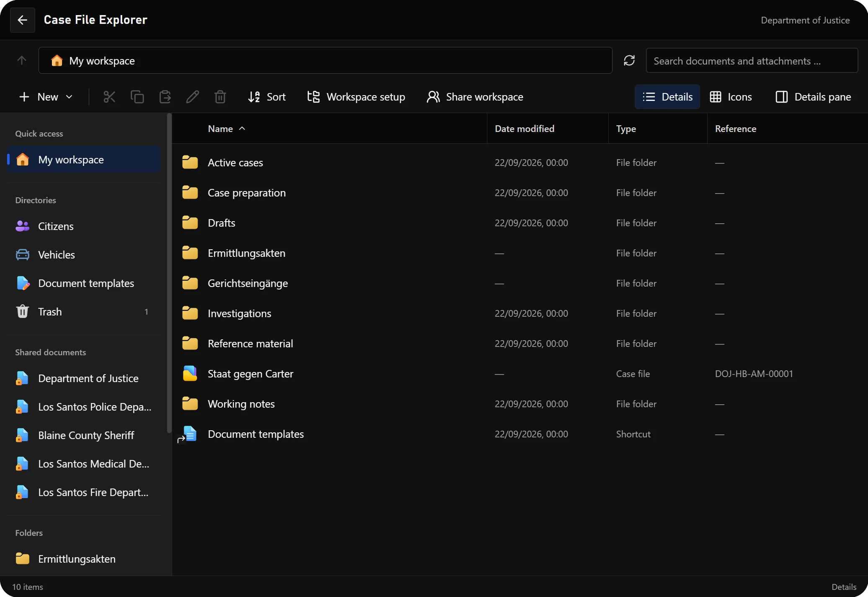868x597 pixels.
Task: Click the Rename pencil icon
Action: pos(193,97)
